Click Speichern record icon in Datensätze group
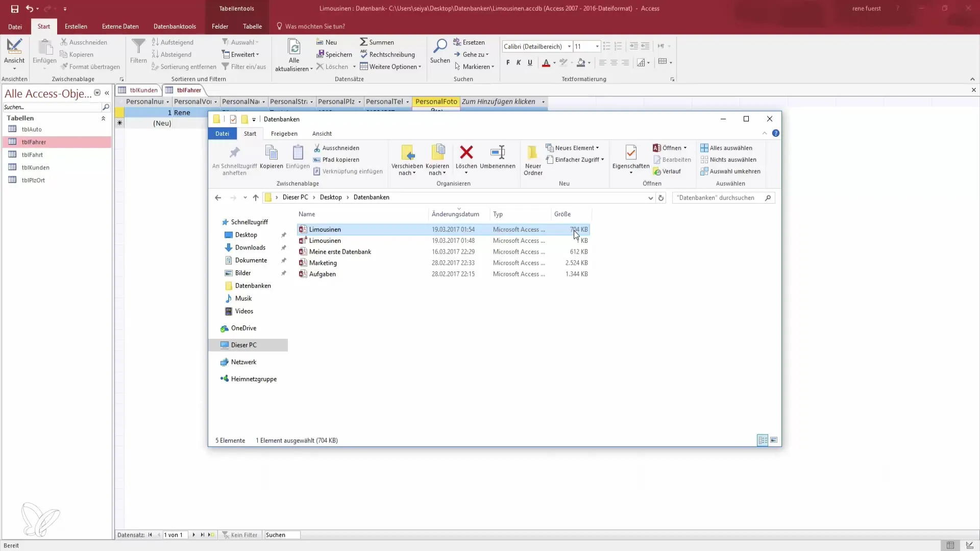 (320, 54)
